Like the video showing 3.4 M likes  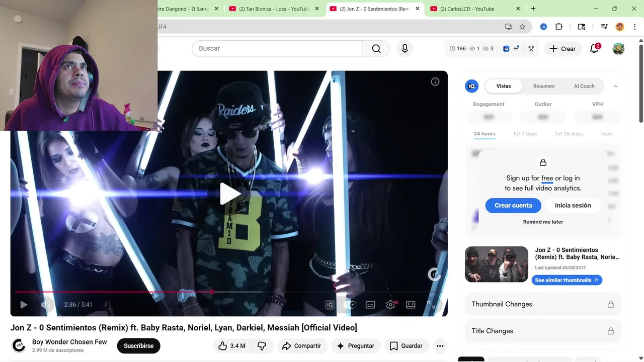[x=232, y=346]
